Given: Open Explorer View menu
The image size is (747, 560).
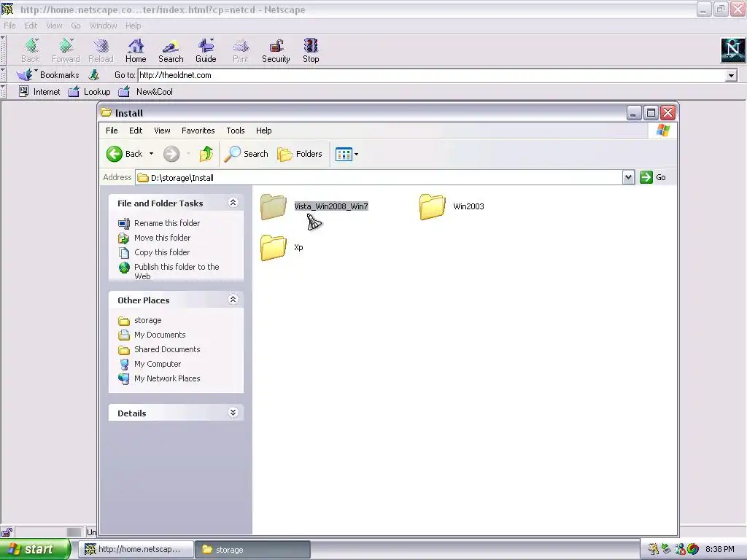Looking at the screenshot, I should (162, 131).
